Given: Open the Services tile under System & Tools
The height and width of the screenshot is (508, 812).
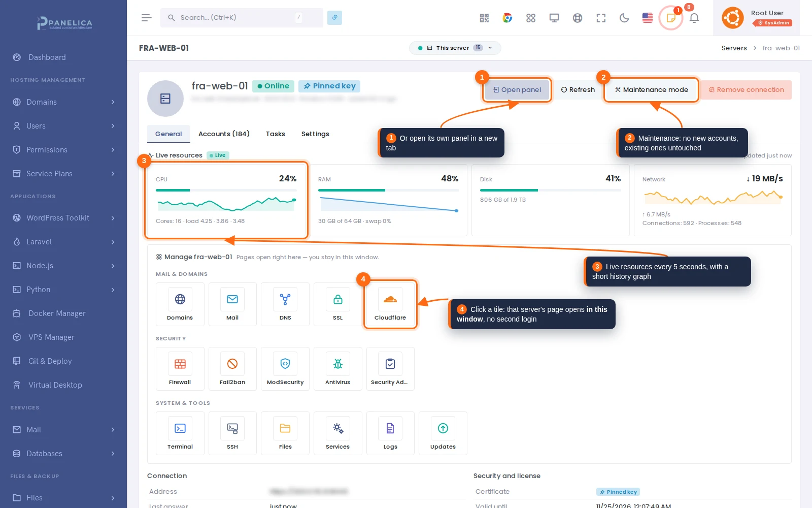Looking at the screenshot, I should pyautogui.click(x=338, y=433).
